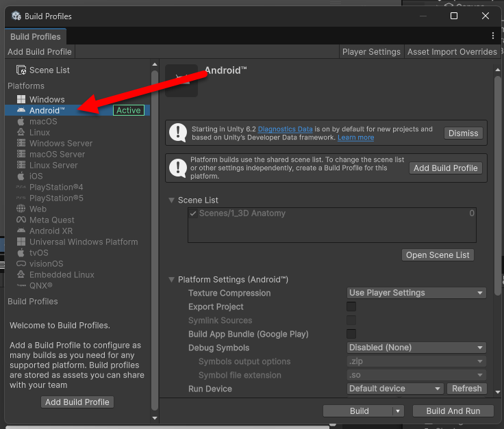Open the three-dot window options menu

(x=493, y=36)
